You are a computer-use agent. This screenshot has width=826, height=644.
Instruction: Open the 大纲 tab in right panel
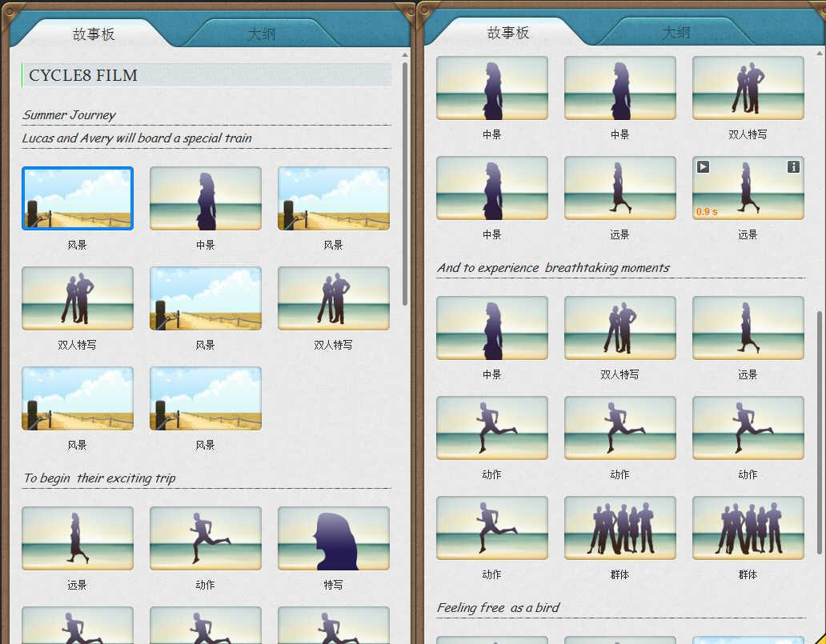click(x=676, y=33)
